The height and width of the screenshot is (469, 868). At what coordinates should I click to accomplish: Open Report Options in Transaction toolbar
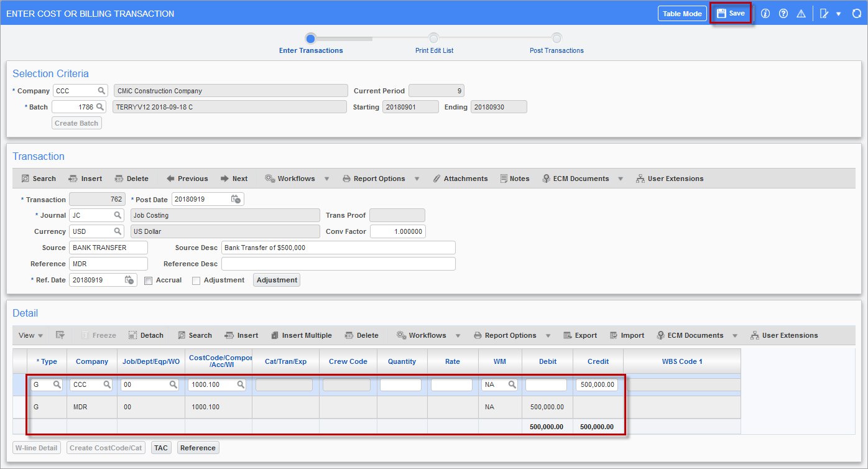(x=374, y=179)
